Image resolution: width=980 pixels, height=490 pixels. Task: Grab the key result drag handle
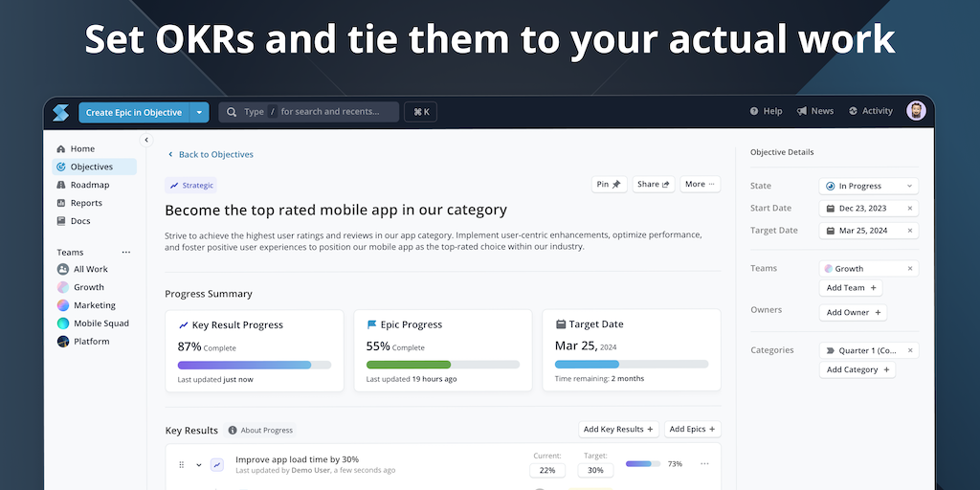tap(181, 465)
